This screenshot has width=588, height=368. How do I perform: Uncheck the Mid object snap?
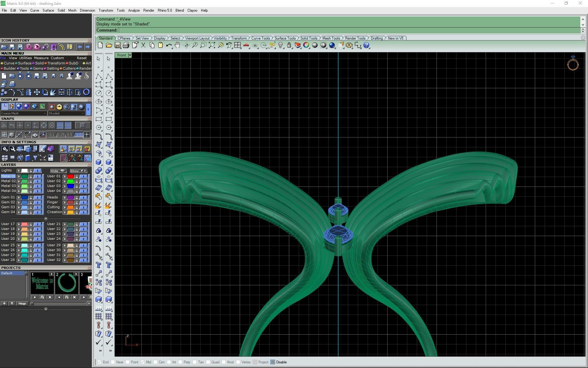pos(143,362)
